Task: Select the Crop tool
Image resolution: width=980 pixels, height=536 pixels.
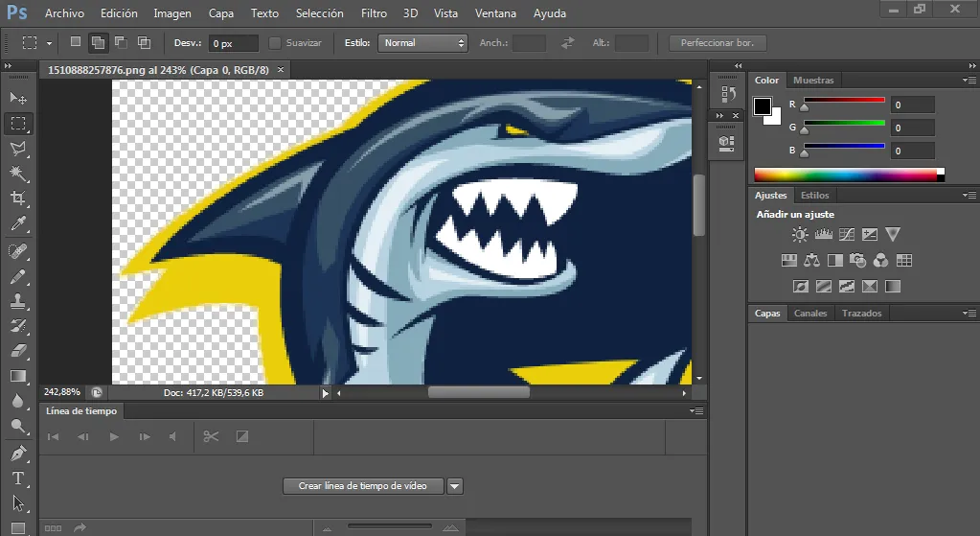Action: [x=18, y=198]
